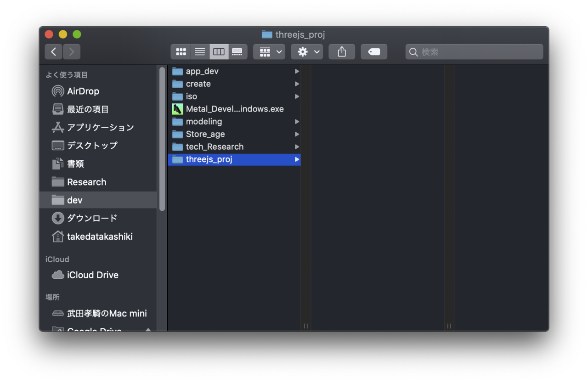
Task: Open the Research folder in sidebar
Action: 98,182
